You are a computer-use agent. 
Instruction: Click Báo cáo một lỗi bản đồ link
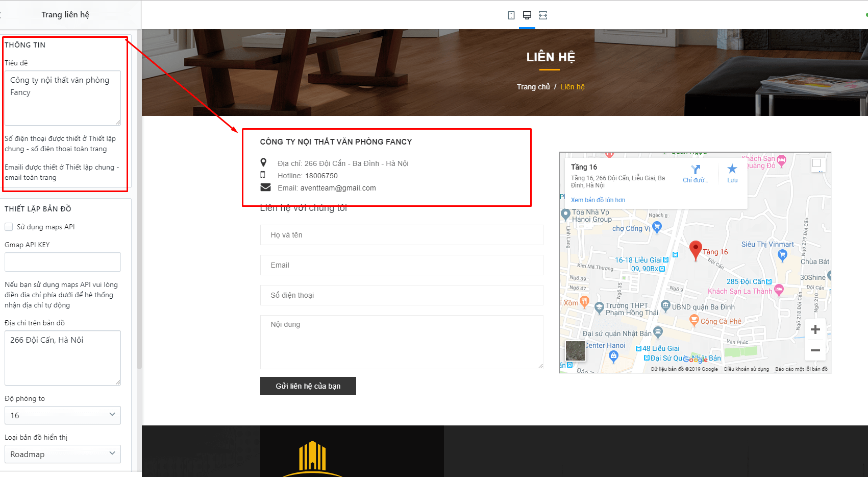coord(801,369)
